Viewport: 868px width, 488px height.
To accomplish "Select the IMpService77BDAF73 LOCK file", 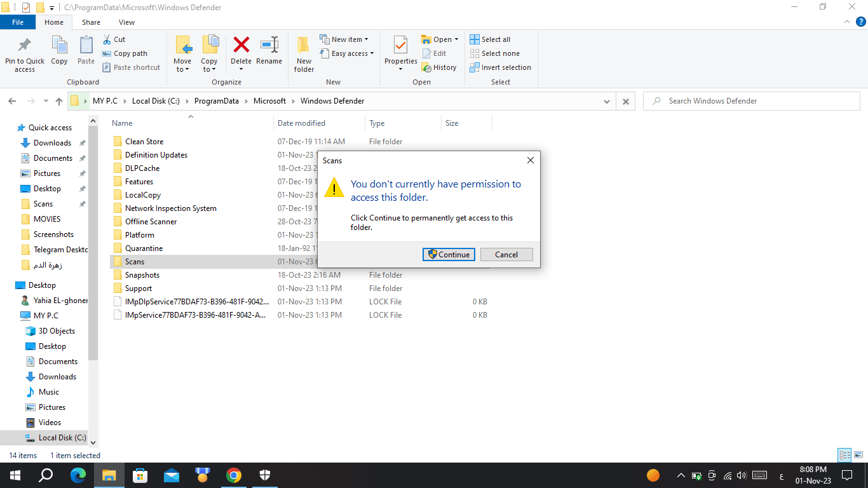I will click(195, 315).
